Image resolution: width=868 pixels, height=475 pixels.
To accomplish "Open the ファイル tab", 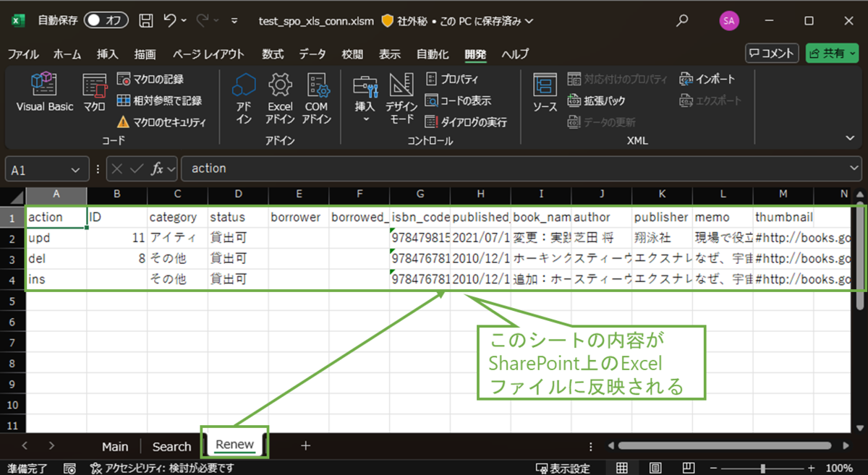I will (x=23, y=54).
